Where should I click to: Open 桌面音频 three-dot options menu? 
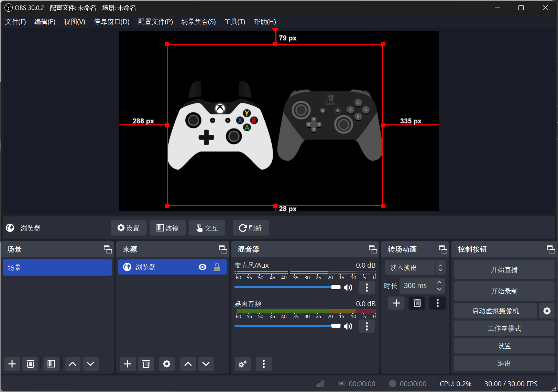point(367,326)
